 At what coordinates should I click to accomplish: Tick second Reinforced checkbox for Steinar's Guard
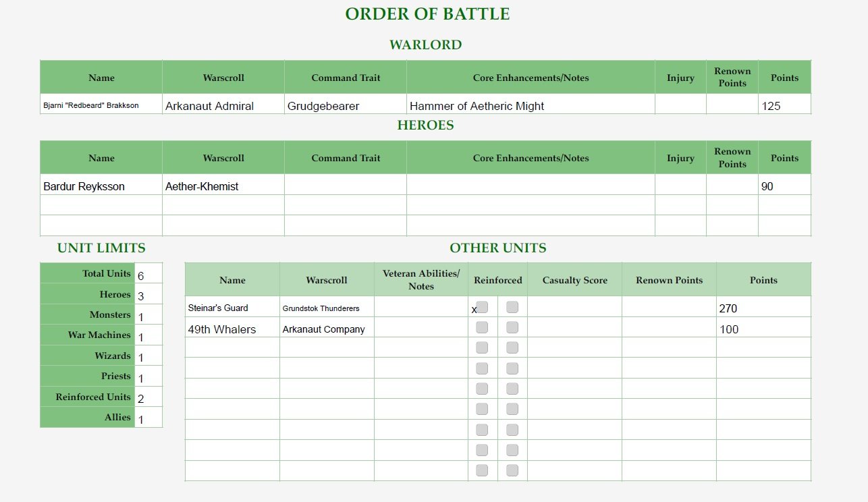pyautogui.click(x=512, y=307)
